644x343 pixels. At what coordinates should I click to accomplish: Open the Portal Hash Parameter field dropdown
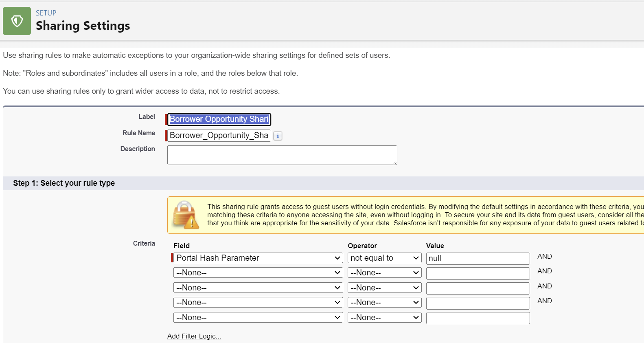[258, 258]
